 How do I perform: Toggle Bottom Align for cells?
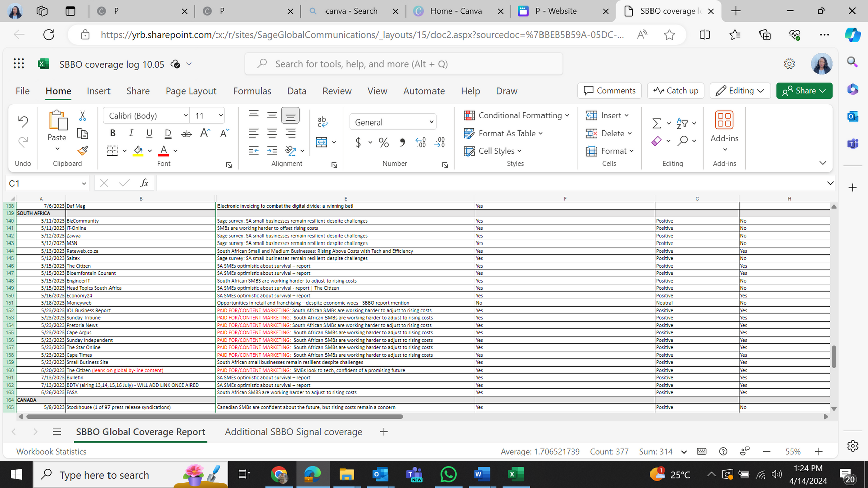(x=290, y=116)
